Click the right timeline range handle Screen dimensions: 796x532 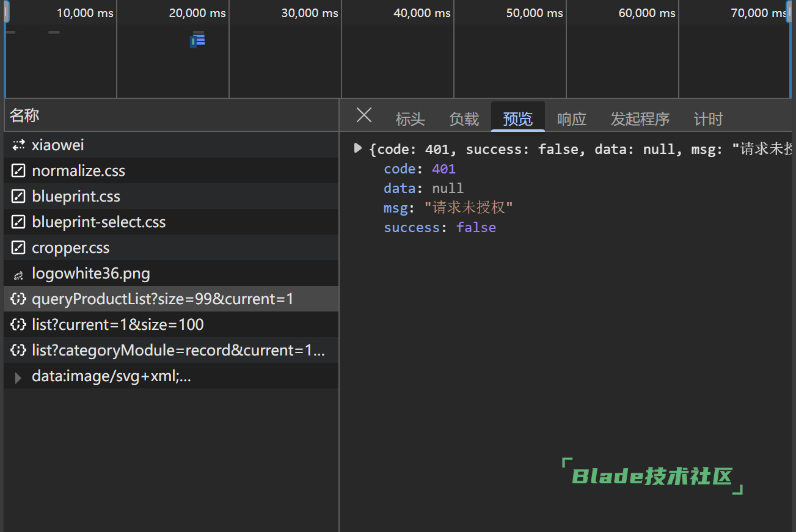click(x=789, y=12)
